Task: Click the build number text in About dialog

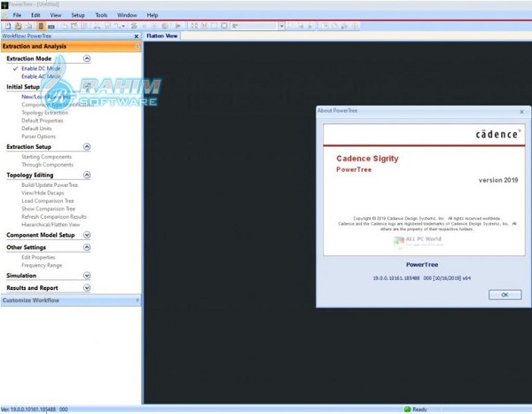Action: click(x=422, y=278)
